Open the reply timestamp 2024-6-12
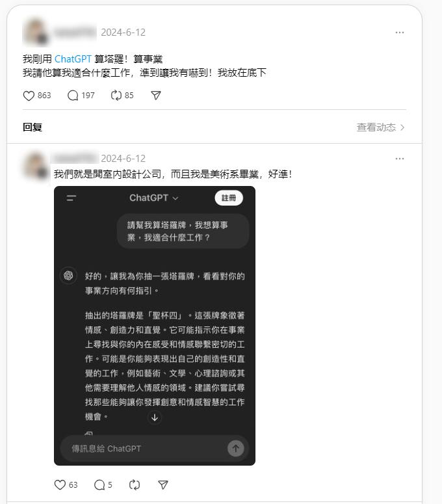 [123, 159]
